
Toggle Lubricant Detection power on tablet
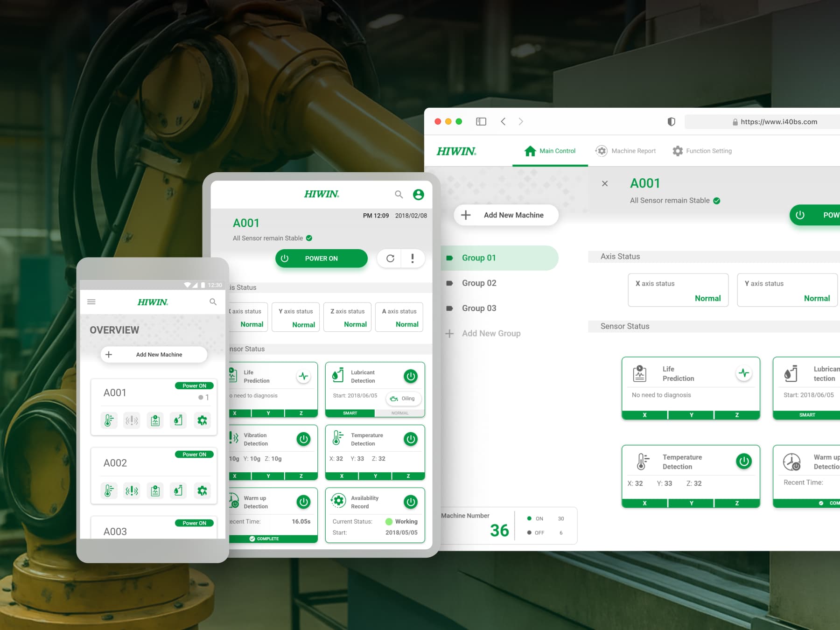(411, 376)
